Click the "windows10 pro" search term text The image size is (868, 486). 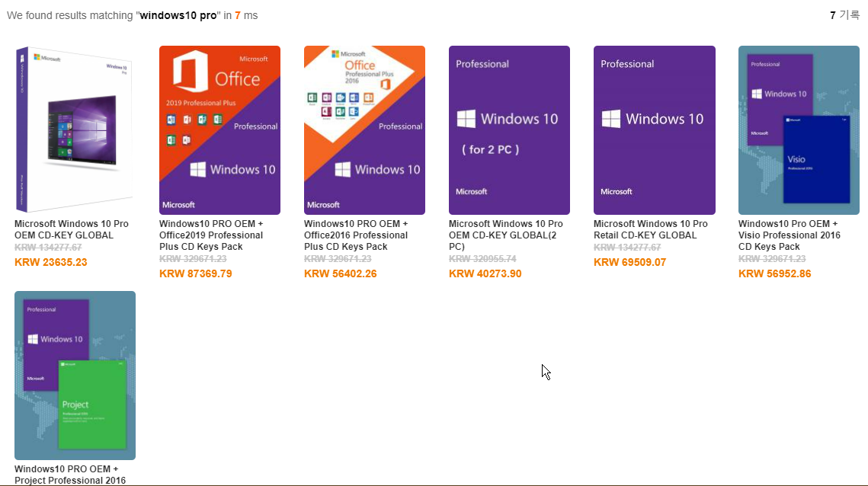[x=178, y=15]
